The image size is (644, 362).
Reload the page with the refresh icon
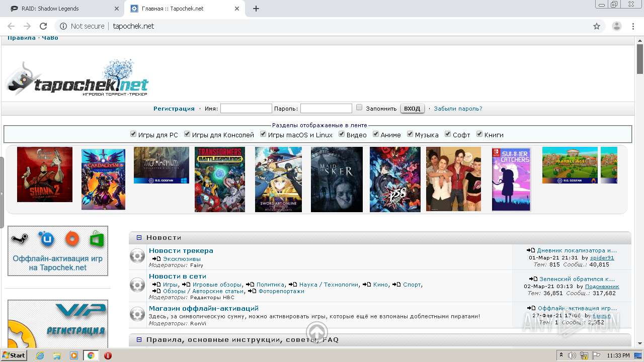coord(43,26)
